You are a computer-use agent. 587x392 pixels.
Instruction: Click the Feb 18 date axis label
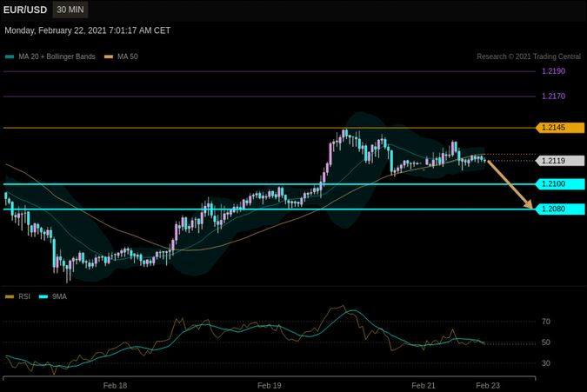[x=115, y=386]
